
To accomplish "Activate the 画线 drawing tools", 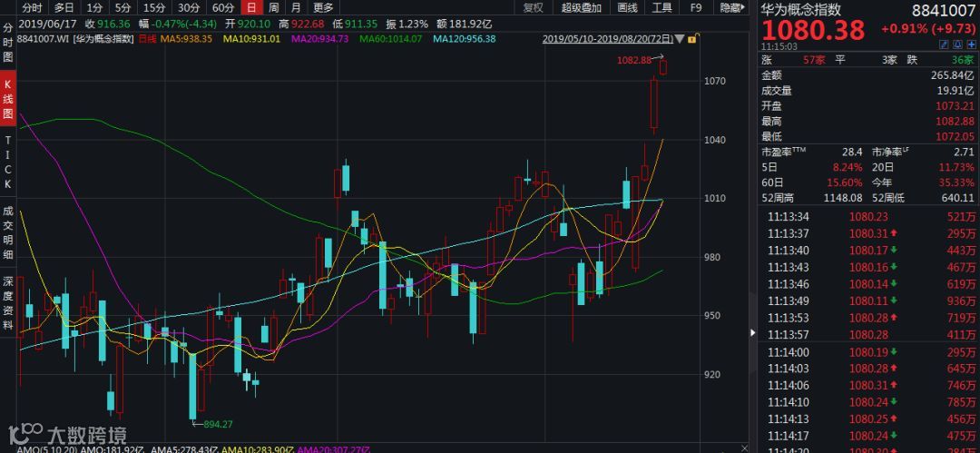I will click(627, 8).
